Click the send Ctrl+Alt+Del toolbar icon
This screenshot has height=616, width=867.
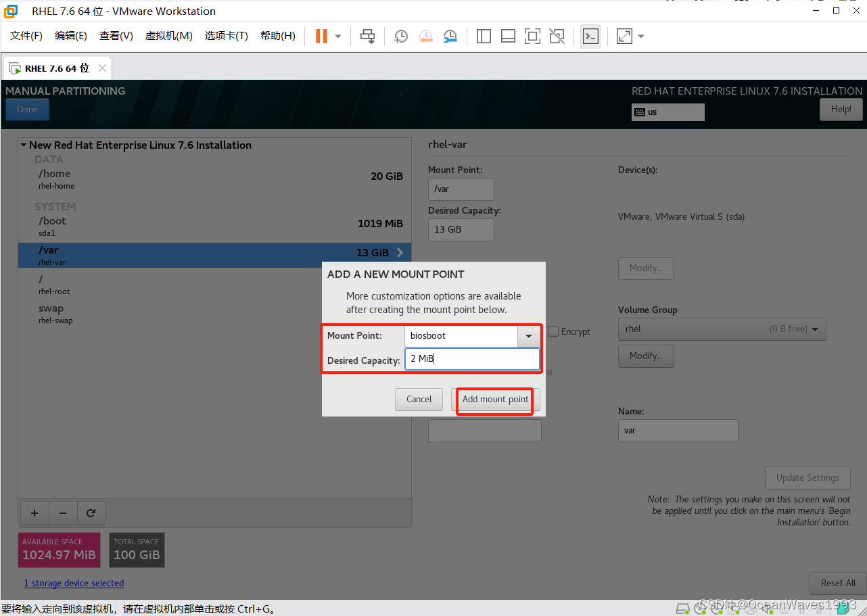[x=367, y=36]
